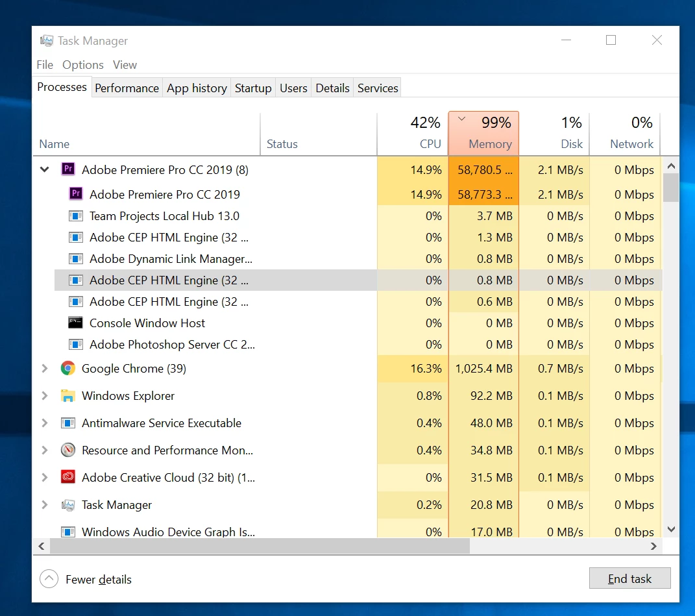This screenshot has width=695, height=616.
Task: Click the Fewer details arrow icon
Action: (49, 579)
